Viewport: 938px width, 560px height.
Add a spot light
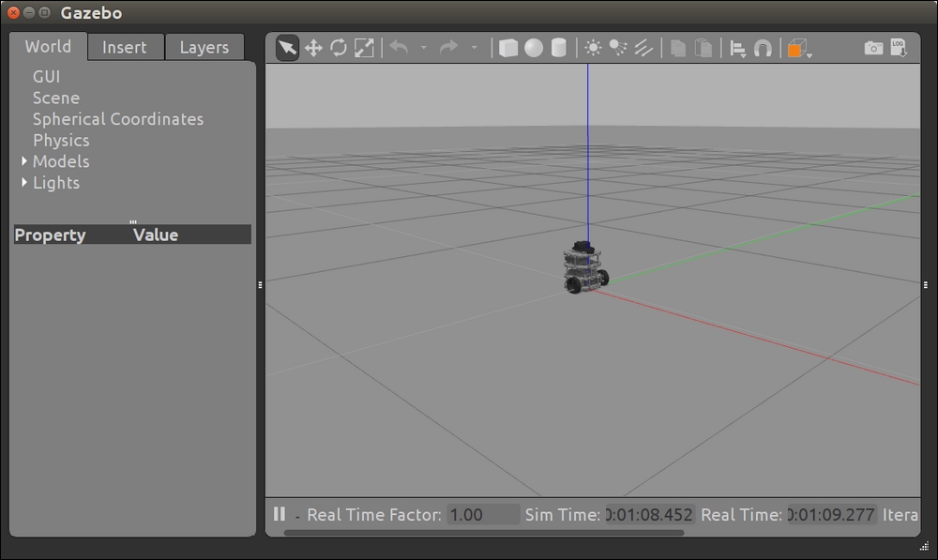coord(618,48)
